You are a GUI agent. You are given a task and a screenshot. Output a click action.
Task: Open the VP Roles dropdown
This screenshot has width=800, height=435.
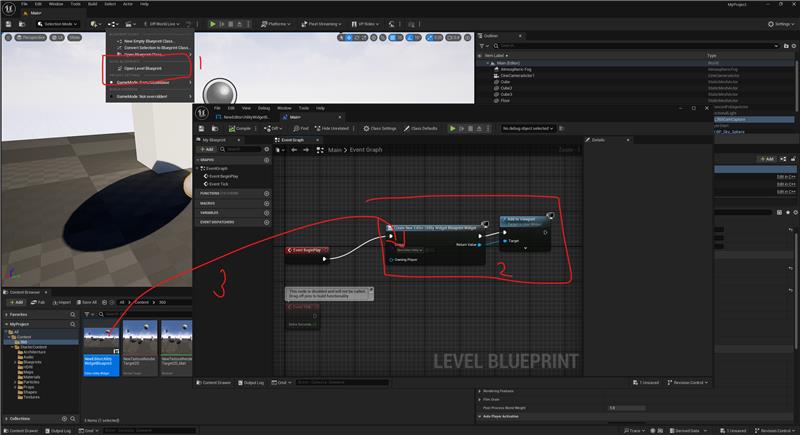pos(365,24)
